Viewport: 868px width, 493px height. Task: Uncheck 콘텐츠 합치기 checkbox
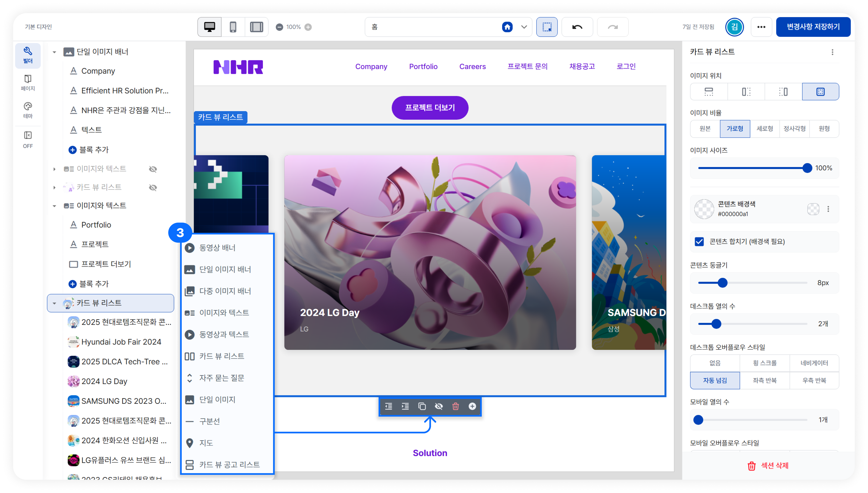coord(699,241)
